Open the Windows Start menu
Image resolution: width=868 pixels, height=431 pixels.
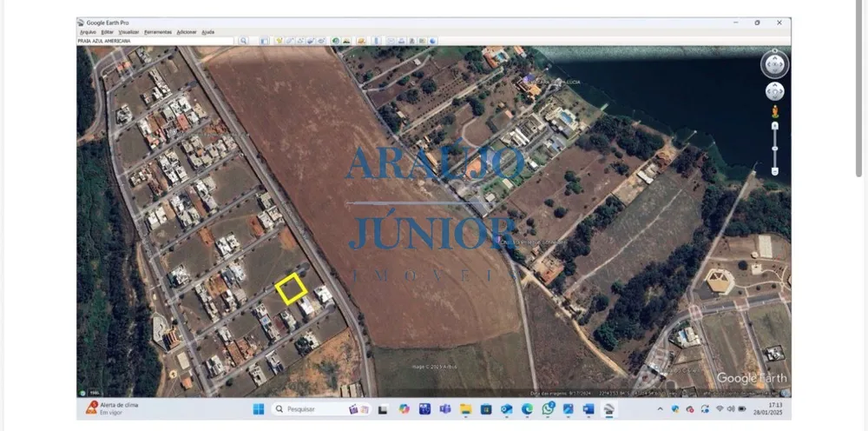coord(259,408)
